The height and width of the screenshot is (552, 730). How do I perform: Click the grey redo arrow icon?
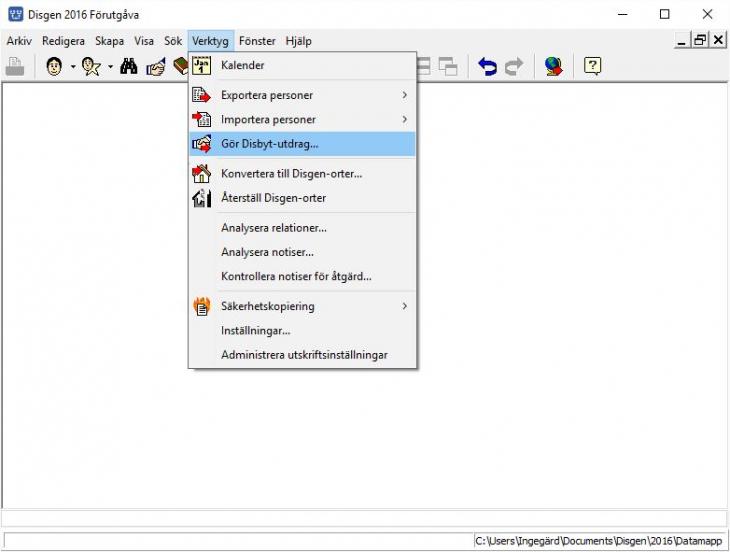[514, 67]
